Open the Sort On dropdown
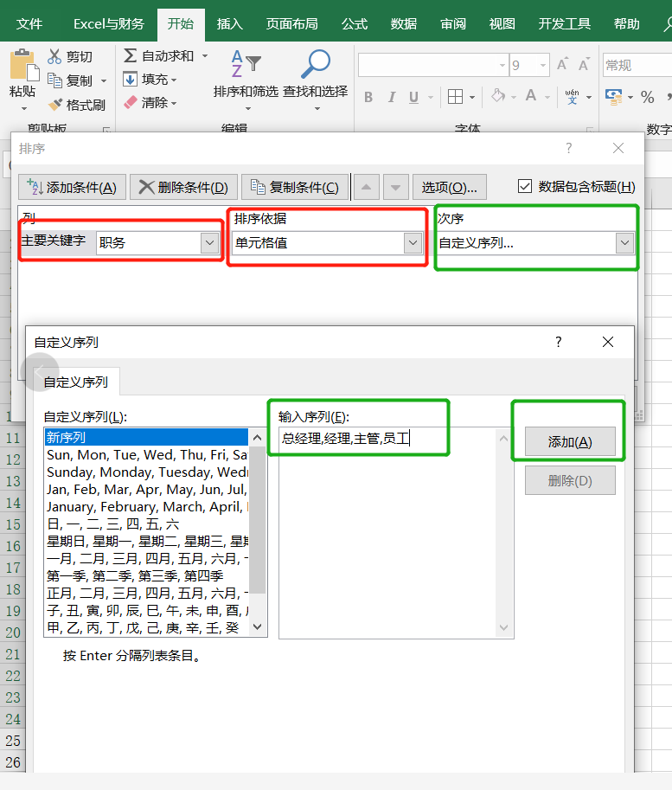Screen dimensions: 672x790 [413, 243]
